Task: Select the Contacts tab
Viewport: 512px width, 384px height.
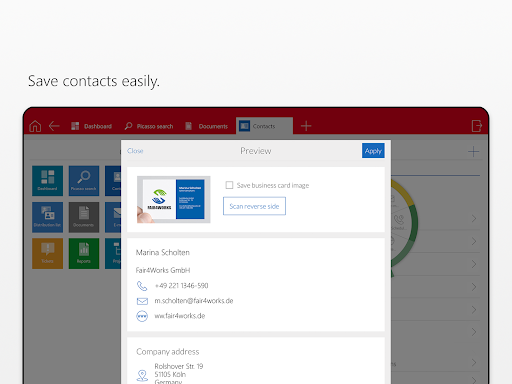Action: tap(264, 126)
